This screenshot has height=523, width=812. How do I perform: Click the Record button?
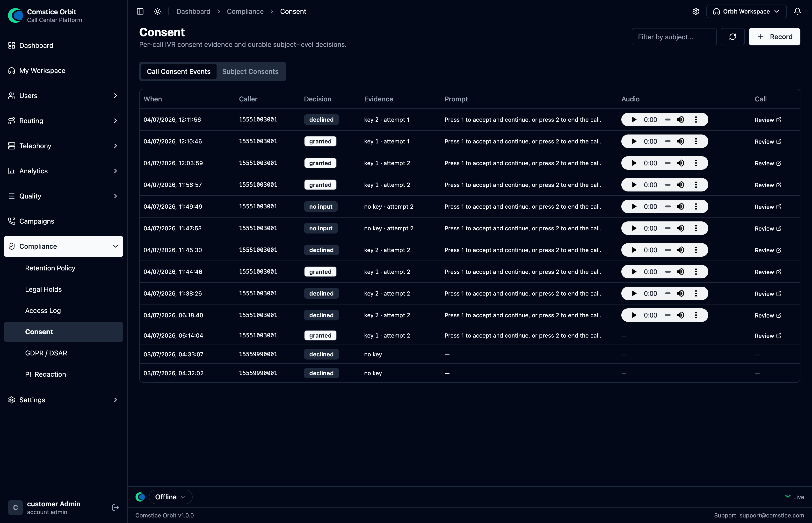[x=774, y=37]
